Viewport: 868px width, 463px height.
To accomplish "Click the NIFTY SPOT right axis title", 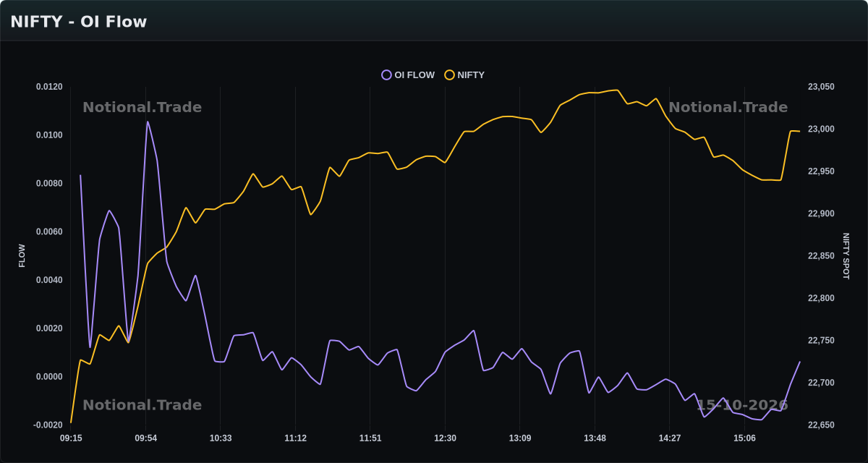I will pyautogui.click(x=846, y=256).
